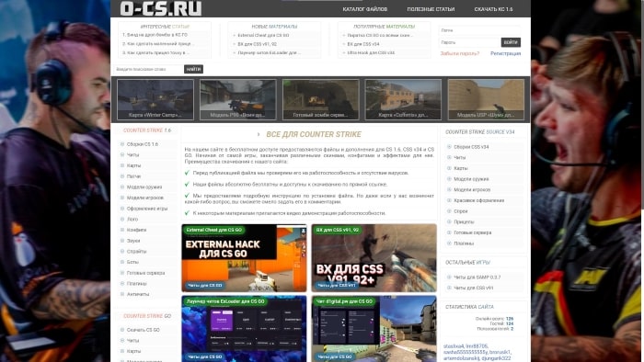The height and width of the screenshot is (362, 644).
Task: Open Сборки CSS v34 in right sidebar
Action: tap(471, 147)
